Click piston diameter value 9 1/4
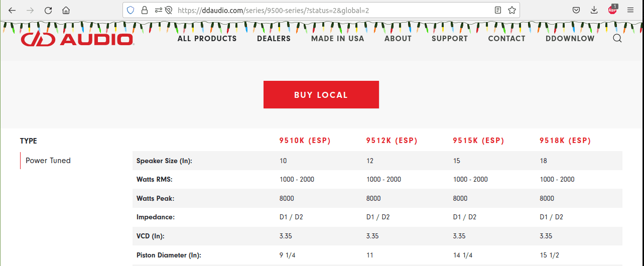Image resolution: width=644 pixels, height=266 pixels. [x=288, y=255]
